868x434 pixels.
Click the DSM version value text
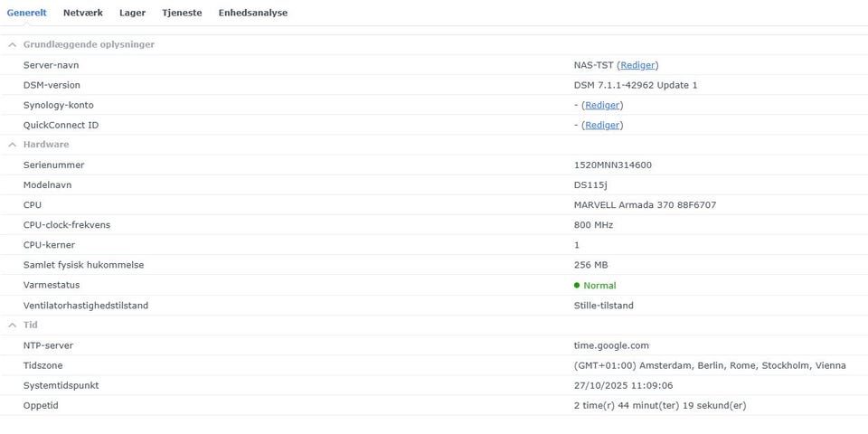click(x=636, y=85)
